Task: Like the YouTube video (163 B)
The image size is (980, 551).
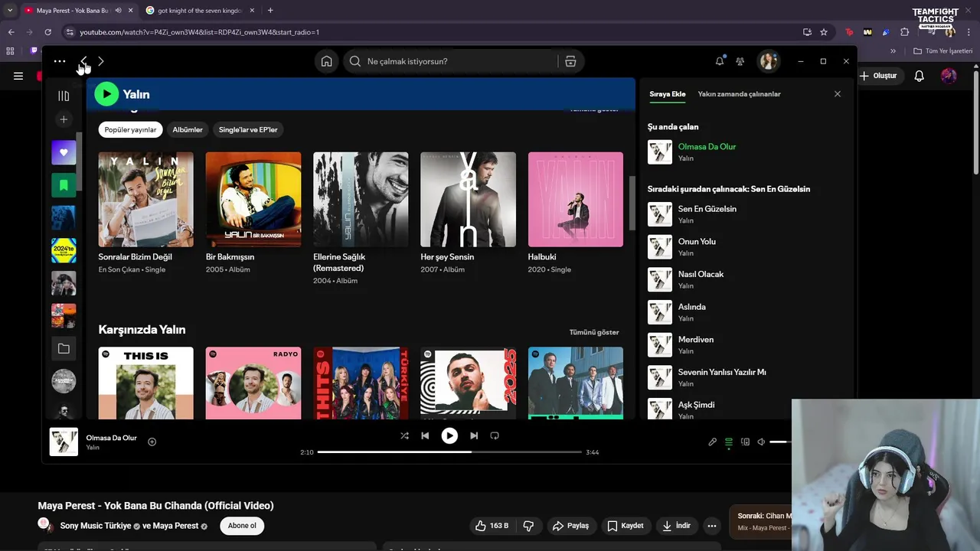Action: [492, 526]
